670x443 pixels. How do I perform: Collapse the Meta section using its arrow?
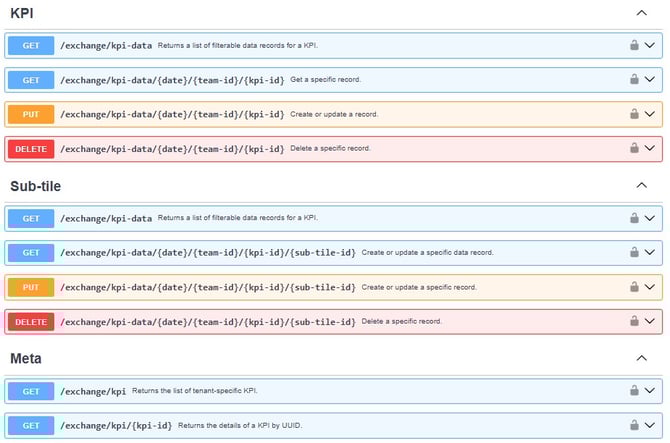641,358
